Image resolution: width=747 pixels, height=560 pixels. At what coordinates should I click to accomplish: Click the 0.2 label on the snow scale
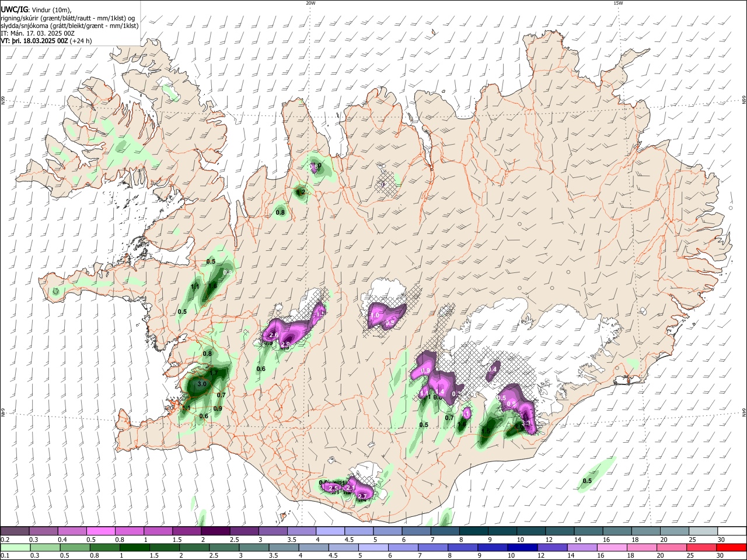point(5,540)
